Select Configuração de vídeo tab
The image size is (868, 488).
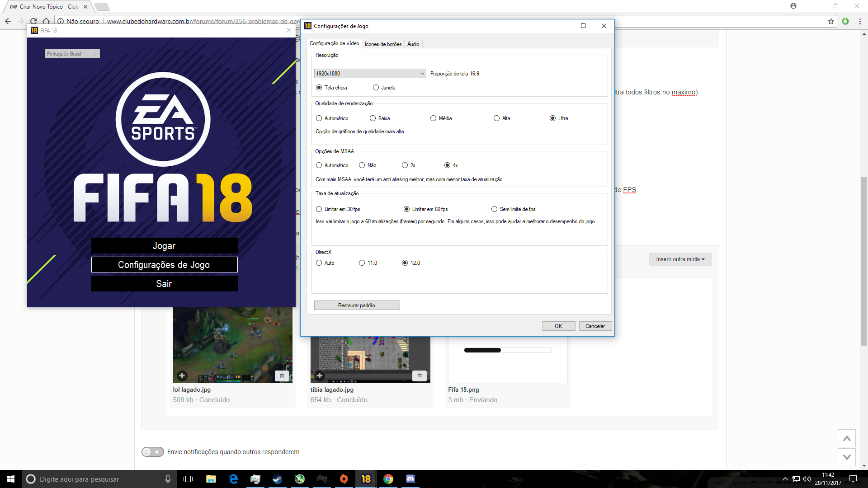(335, 43)
